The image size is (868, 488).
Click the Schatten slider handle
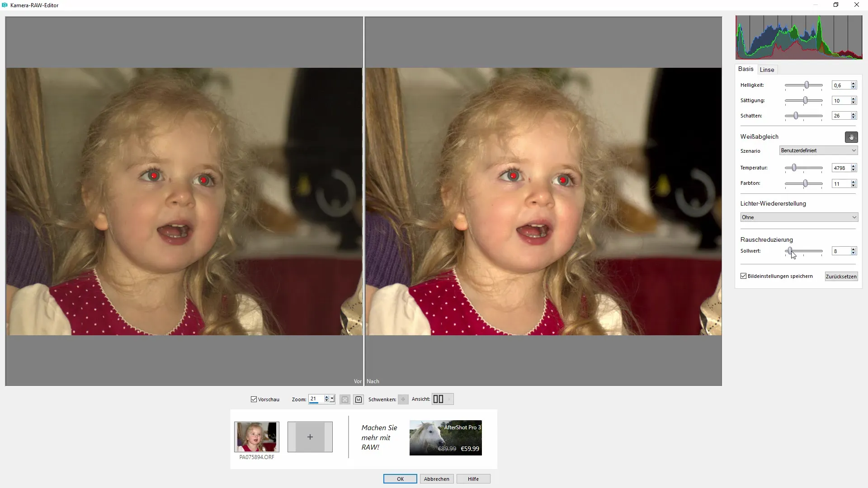tap(796, 116)
